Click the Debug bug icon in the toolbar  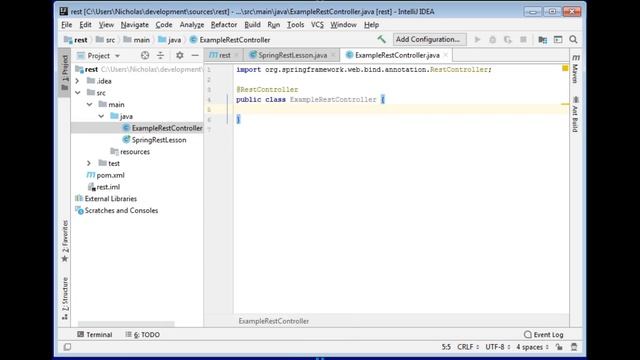pyautogui.click(x=492, y=40)
